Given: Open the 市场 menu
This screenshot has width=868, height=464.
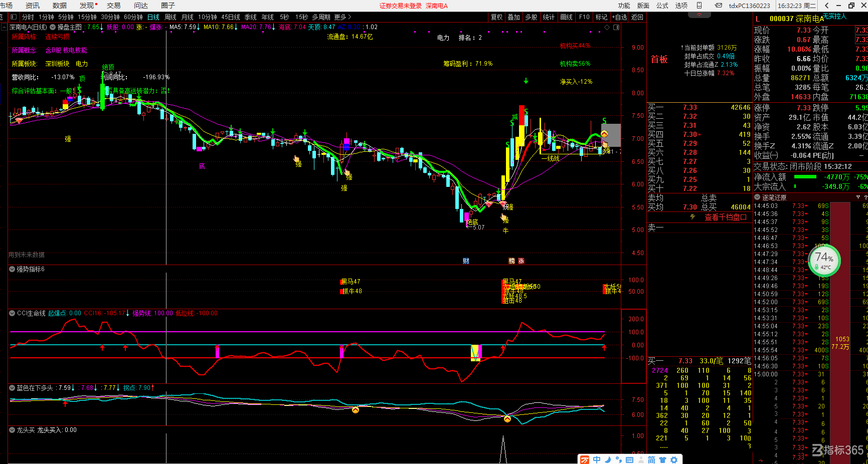Looking at the screenshot, I should pyautogui.click(x=6, y=6).
